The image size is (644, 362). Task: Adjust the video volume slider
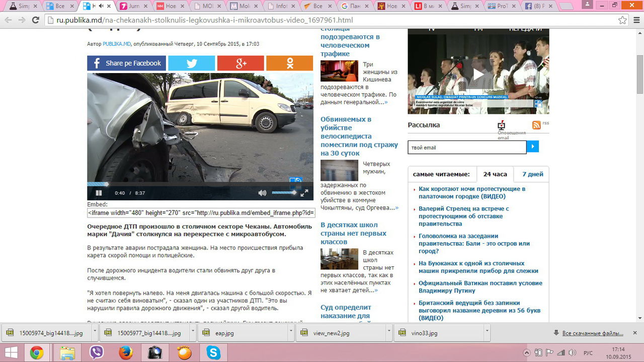[285, 192]
